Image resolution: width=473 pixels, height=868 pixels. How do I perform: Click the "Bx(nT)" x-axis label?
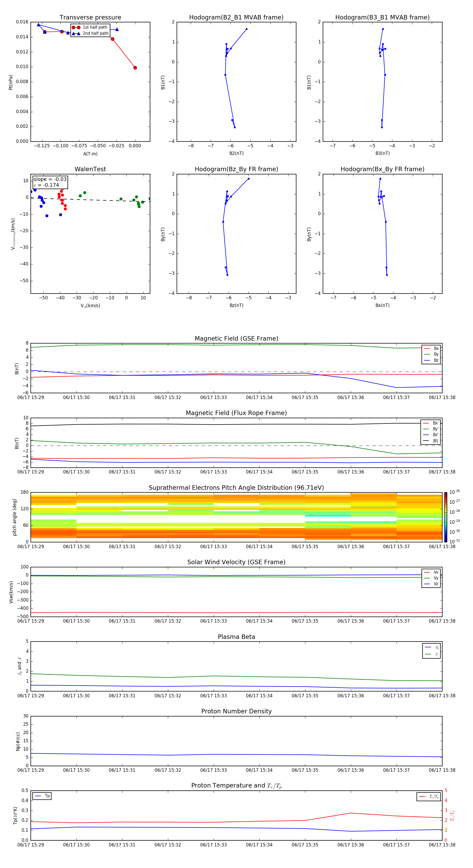[x=382, y=305]
